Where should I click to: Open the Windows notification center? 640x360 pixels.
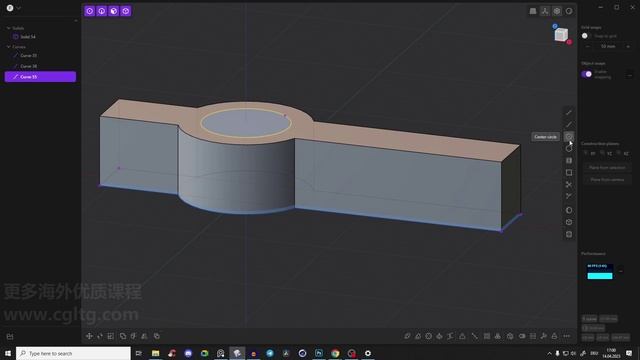629,353
